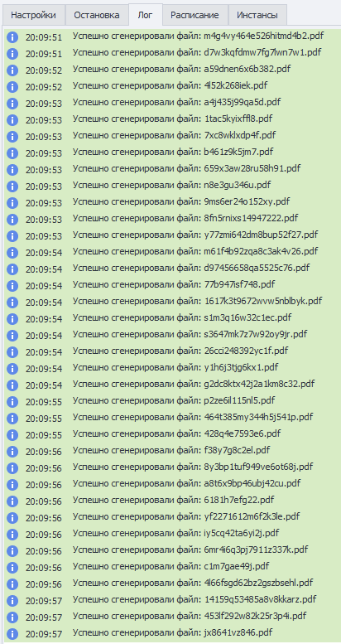Switch to the Настройки tab
The image size is (341, 644).
33,15
